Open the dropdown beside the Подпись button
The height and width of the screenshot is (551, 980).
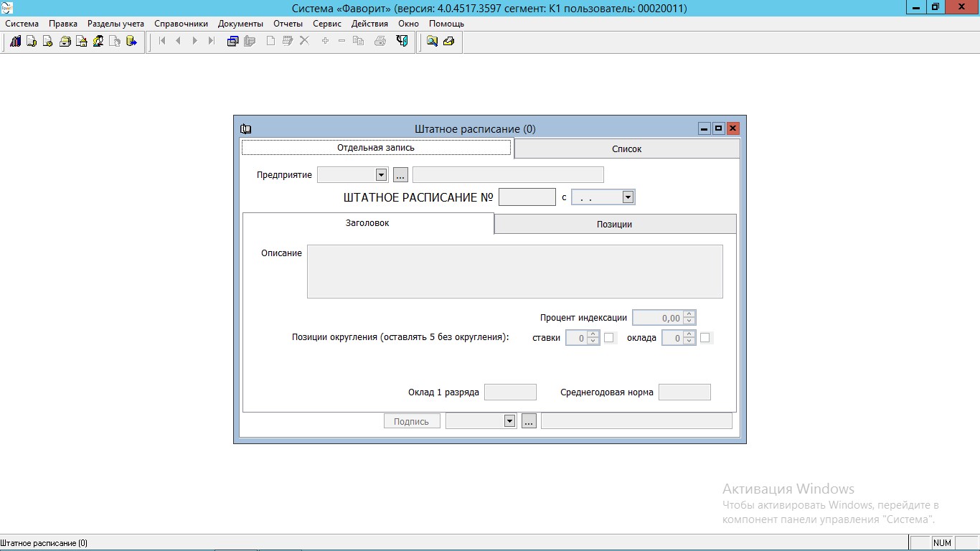click(509, 421)
